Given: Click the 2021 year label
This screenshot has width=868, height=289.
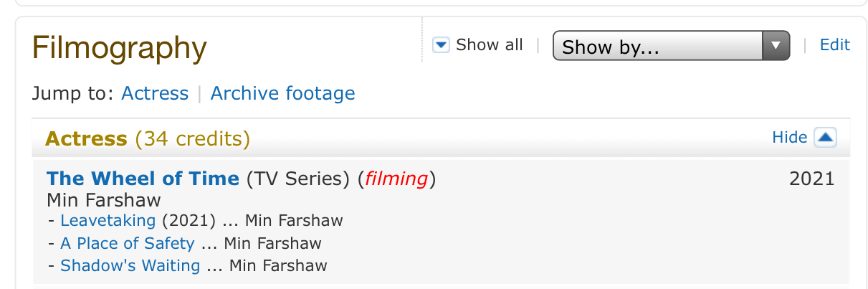Looking at the screenshot, I should (811, 179).
